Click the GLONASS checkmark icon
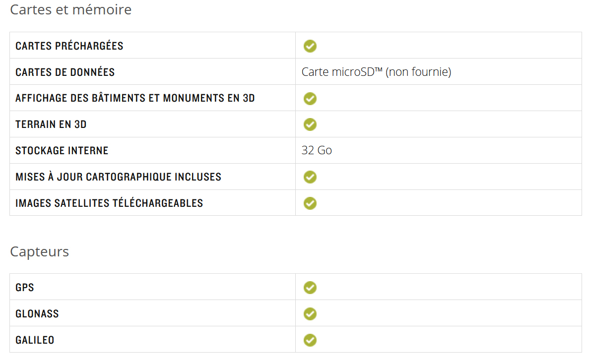591x364 pixels. (310, 313)
